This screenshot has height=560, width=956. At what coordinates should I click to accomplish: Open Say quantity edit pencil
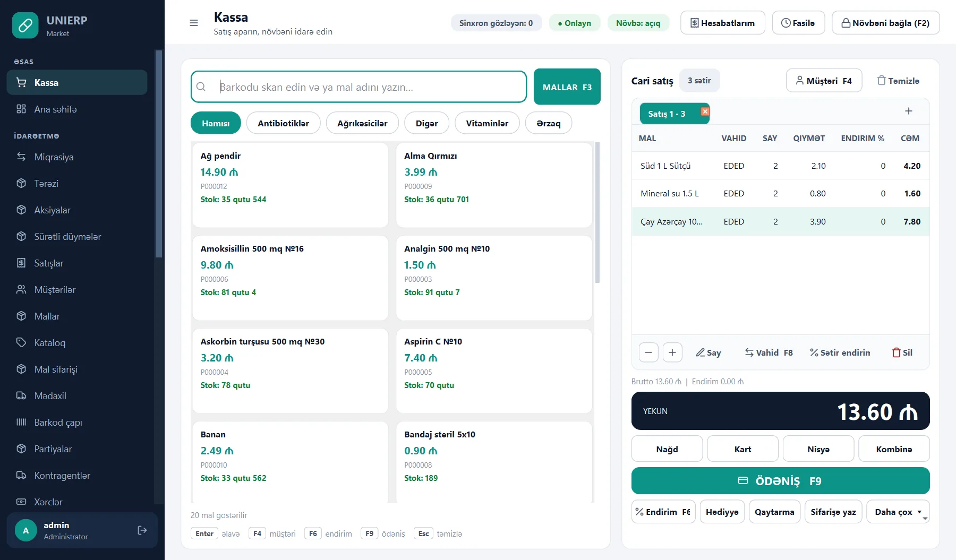pos(709,352)
